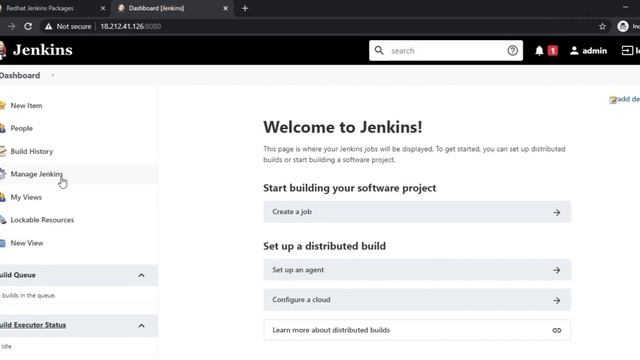
Task: Click the Set up an agent button
Action: tap(417, 270)
